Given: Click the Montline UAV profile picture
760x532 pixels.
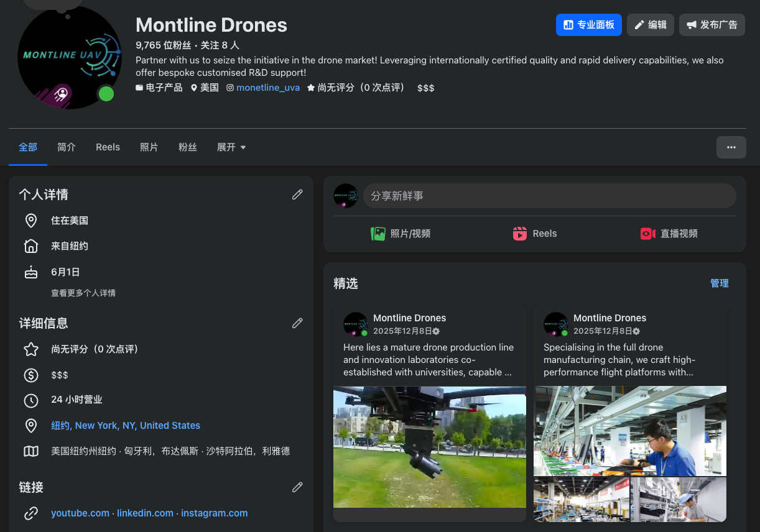Looking at the screenshot, I should 70,57.
